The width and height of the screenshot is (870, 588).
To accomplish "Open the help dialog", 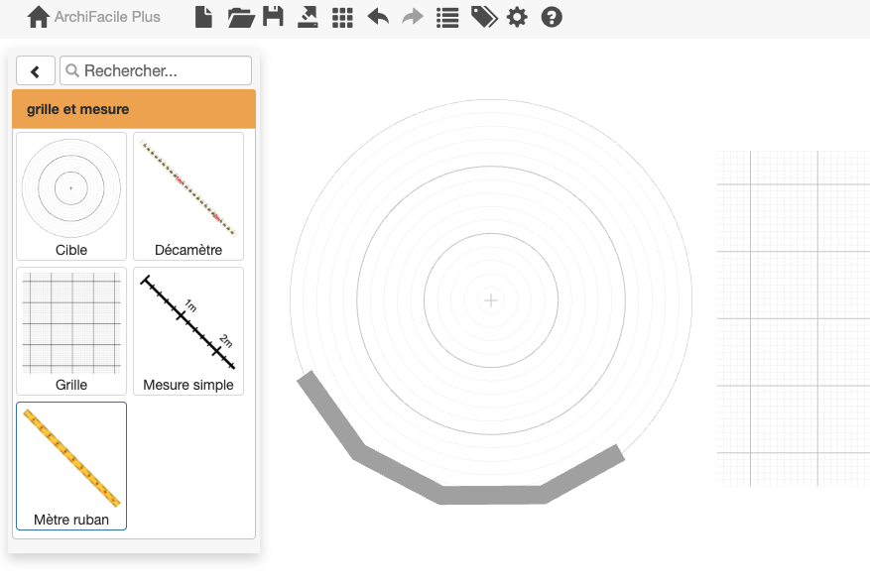I will pos(551,17).
